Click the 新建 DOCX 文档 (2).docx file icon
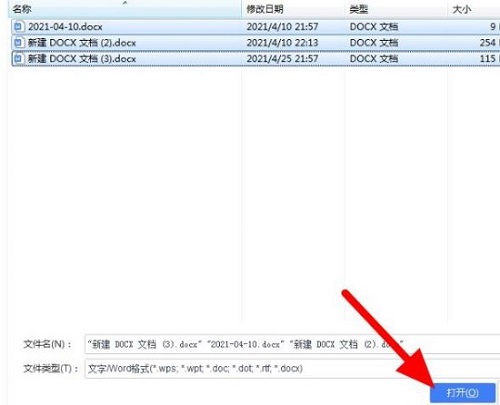The width and height of the screenshot is (500, 405). click(19, 42)
